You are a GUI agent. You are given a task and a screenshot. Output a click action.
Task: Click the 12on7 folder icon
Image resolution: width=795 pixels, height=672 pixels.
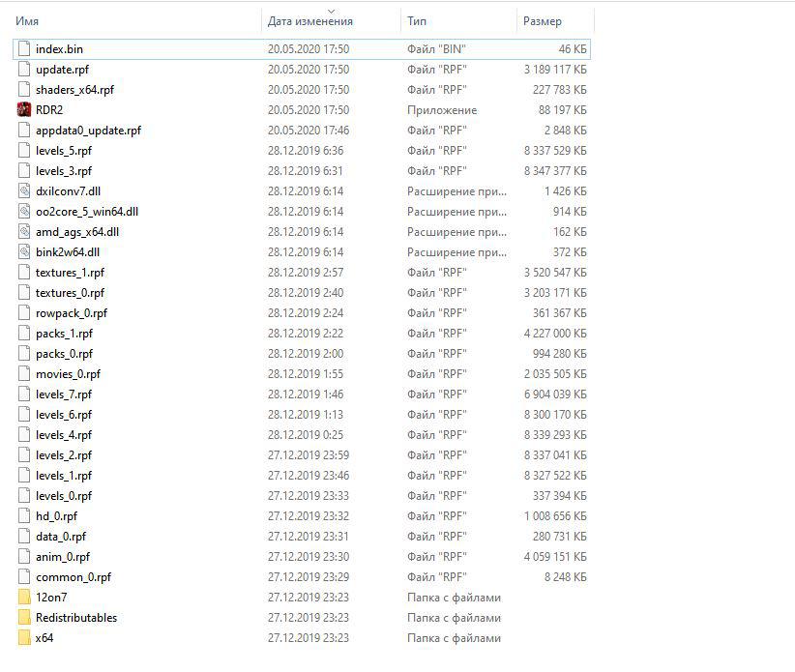(24, 598)
